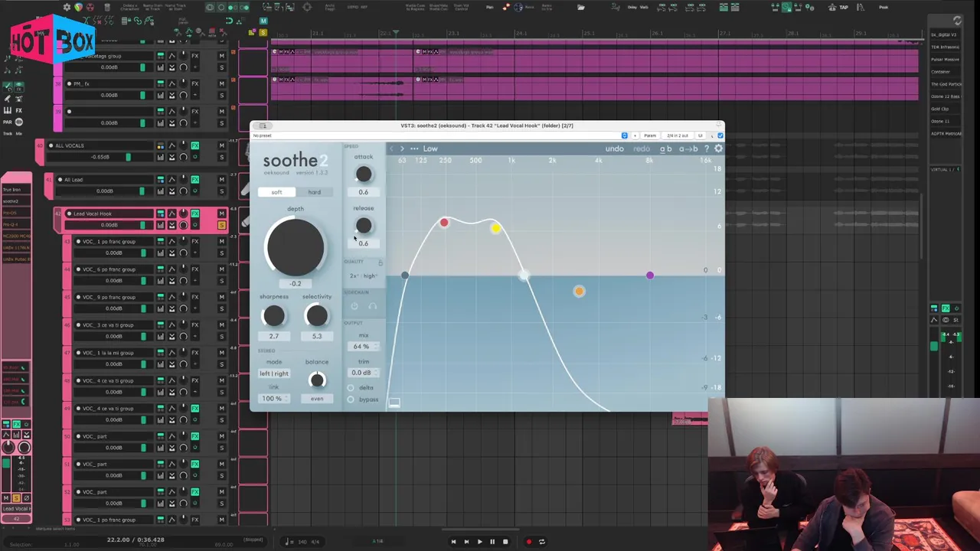Open FX chain of All Lead track

[194, 180]
